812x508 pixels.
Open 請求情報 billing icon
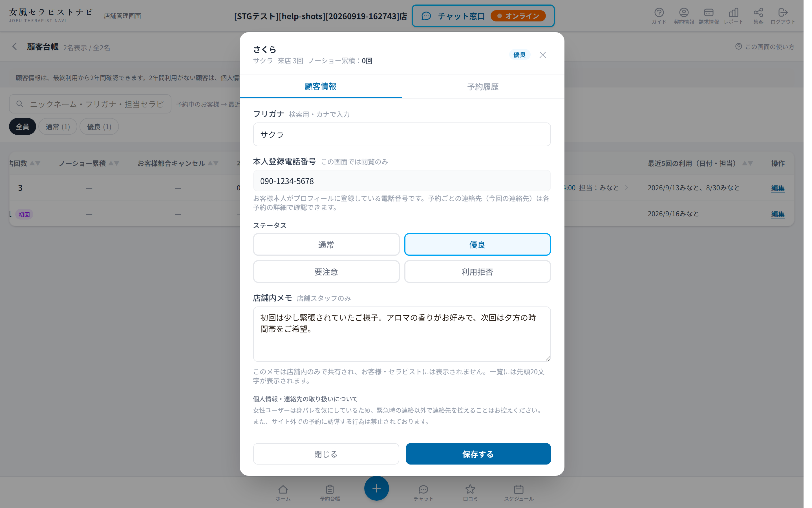pyautogui.click(x=708, y=16)
